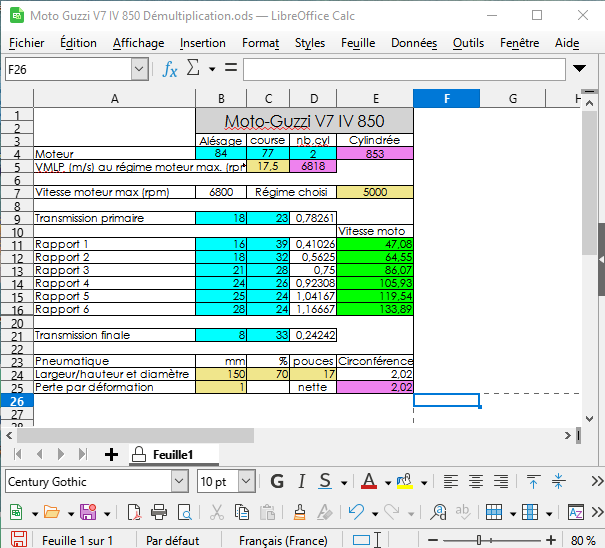This screenshot has width=605, height=548.
Task: Open Find and Replace magnifier icon
Action: pyautogui.click(x=438, y=513)
